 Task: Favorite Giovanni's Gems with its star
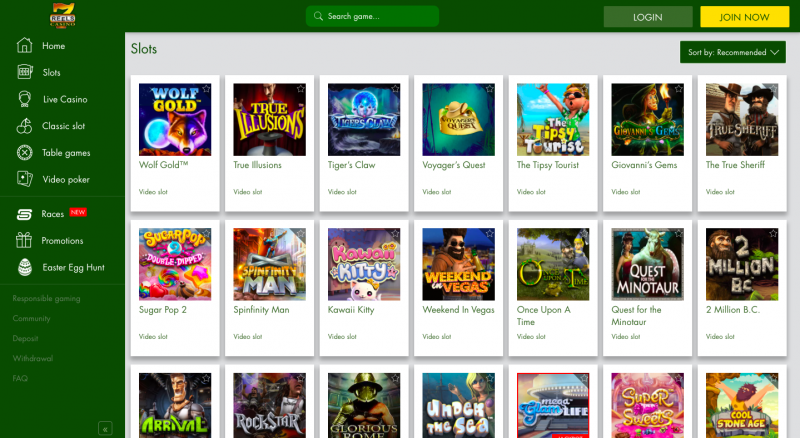point(679,89)
